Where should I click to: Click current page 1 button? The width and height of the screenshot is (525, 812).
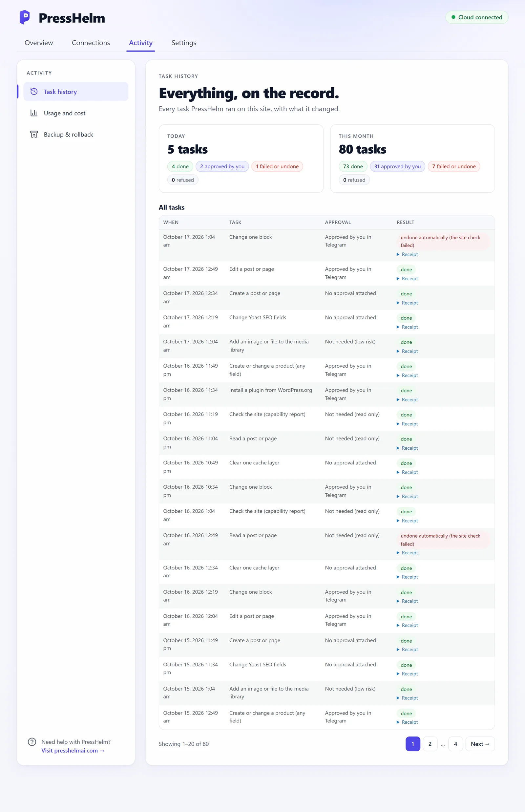click(412, 744)
